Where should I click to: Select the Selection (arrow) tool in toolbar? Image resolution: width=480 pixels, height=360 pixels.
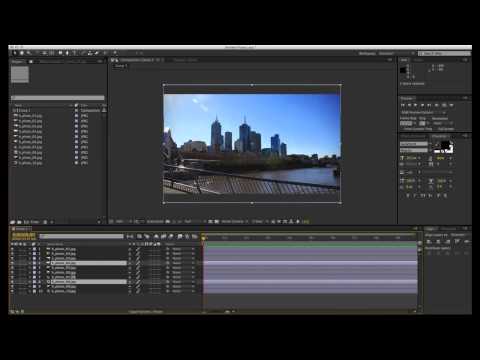15,53
